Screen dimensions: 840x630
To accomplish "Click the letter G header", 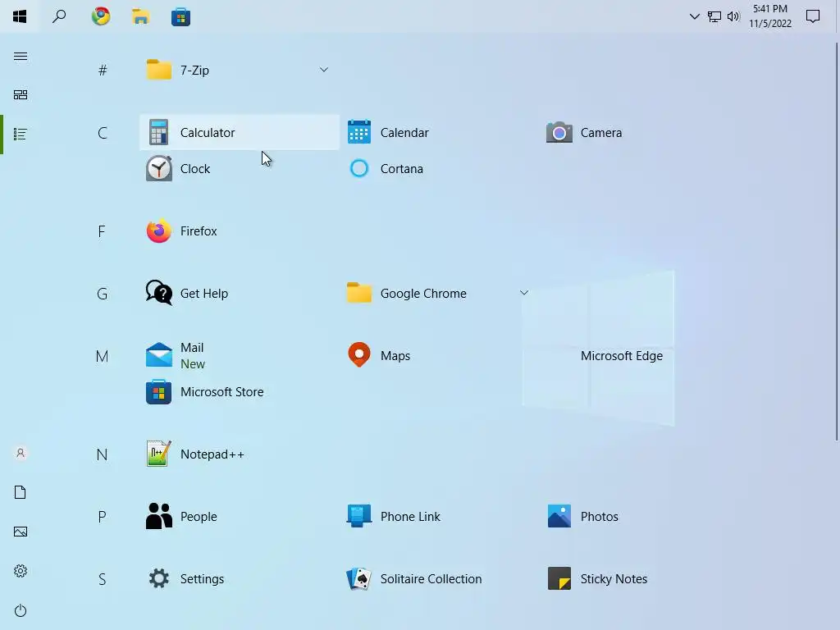I will tap(103, 294).
